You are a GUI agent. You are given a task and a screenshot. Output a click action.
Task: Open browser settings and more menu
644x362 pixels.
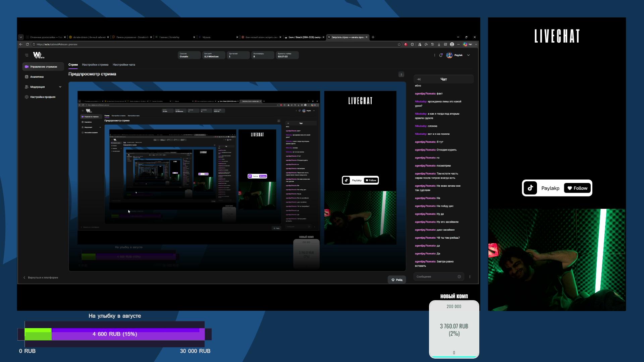coord(458,44)
